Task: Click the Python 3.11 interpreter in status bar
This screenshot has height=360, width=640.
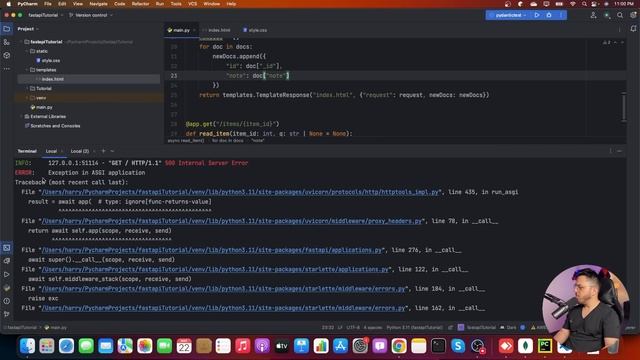Action: click(x=414, y=327)
